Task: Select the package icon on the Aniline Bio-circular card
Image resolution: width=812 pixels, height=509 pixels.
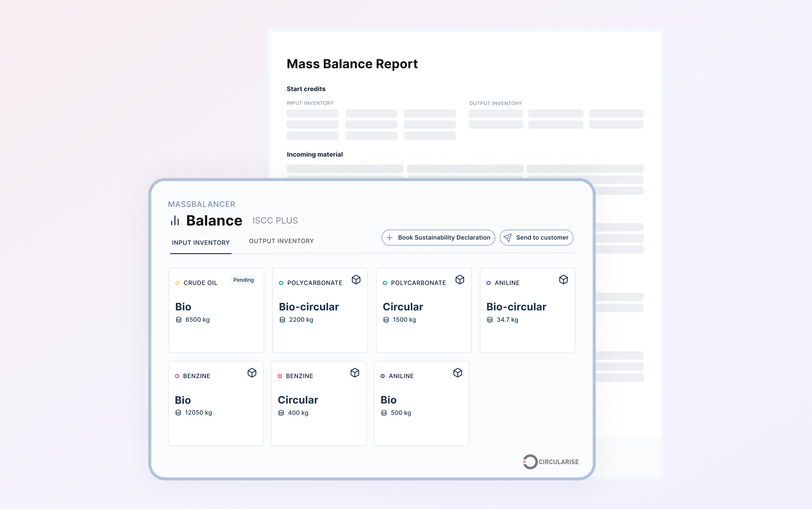Action: (564, 280)
